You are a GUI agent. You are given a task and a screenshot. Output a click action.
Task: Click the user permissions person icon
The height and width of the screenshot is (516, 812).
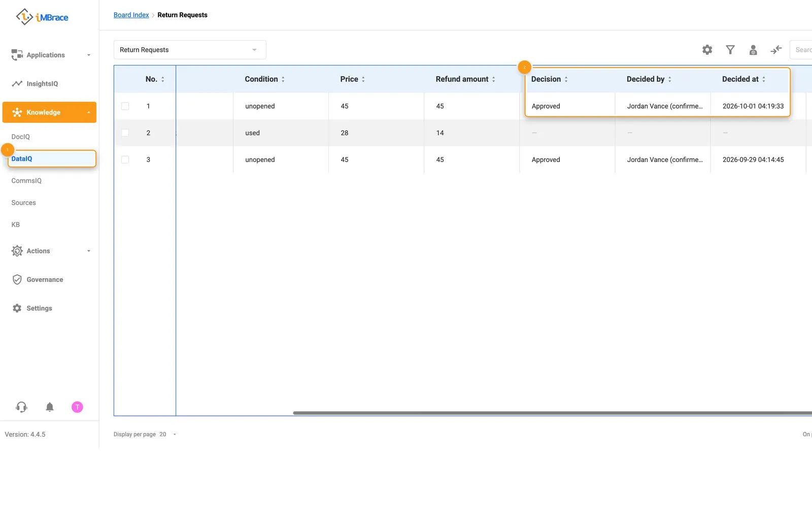tap(753, 50)
